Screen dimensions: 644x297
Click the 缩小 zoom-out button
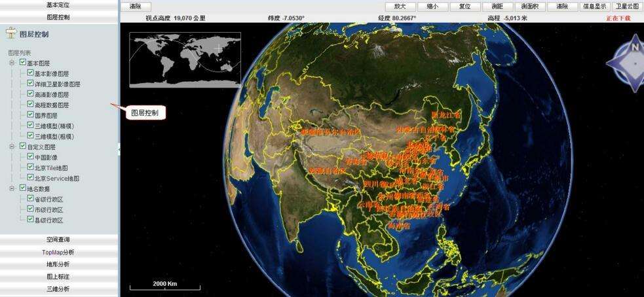tap(432, 7)
